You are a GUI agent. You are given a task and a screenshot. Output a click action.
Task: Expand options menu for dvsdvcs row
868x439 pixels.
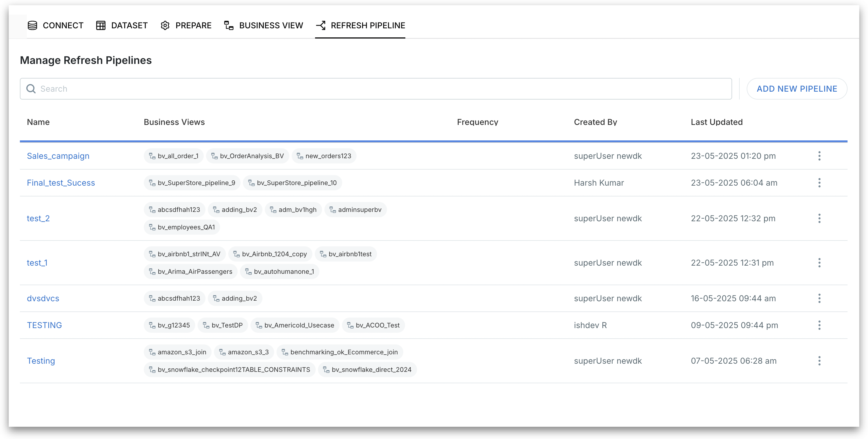819,298
